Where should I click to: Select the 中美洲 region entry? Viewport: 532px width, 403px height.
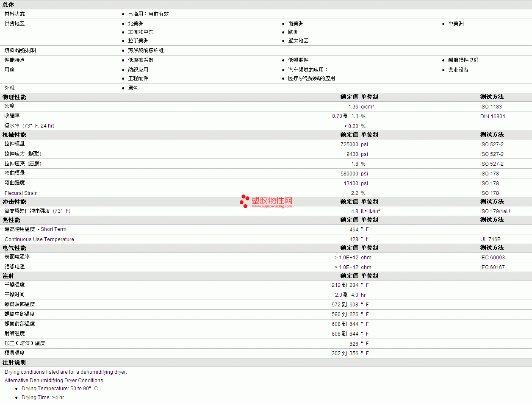point(456,24)
